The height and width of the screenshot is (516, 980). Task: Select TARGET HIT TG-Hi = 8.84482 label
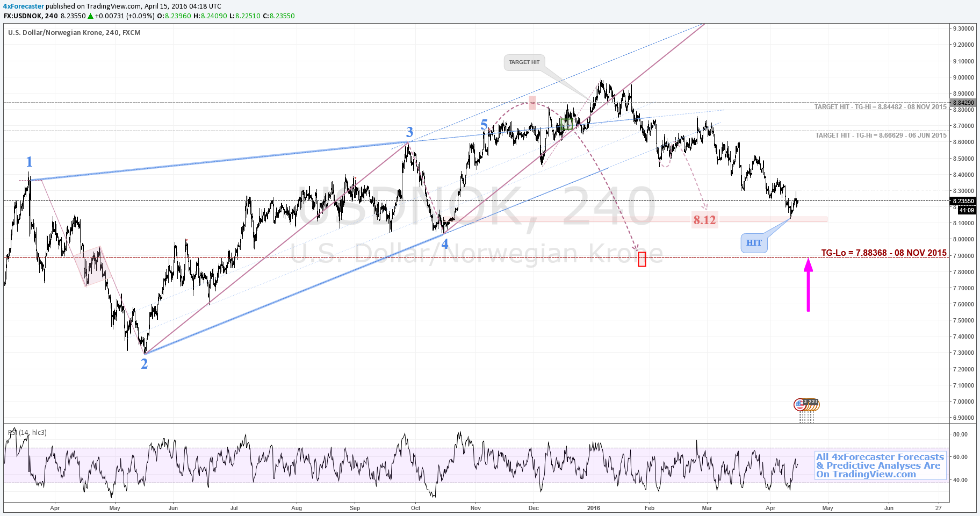point(880,107)
